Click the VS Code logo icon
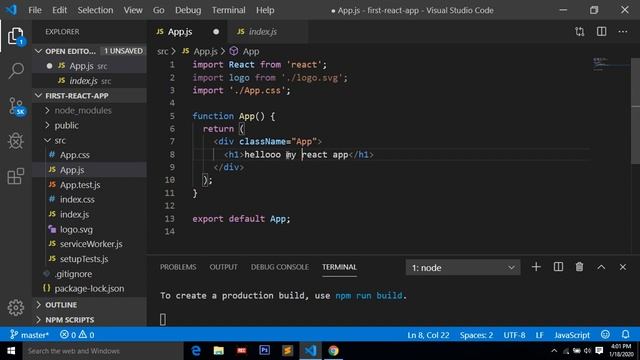This screenshot has height=360, width=640. click(11, 10)
